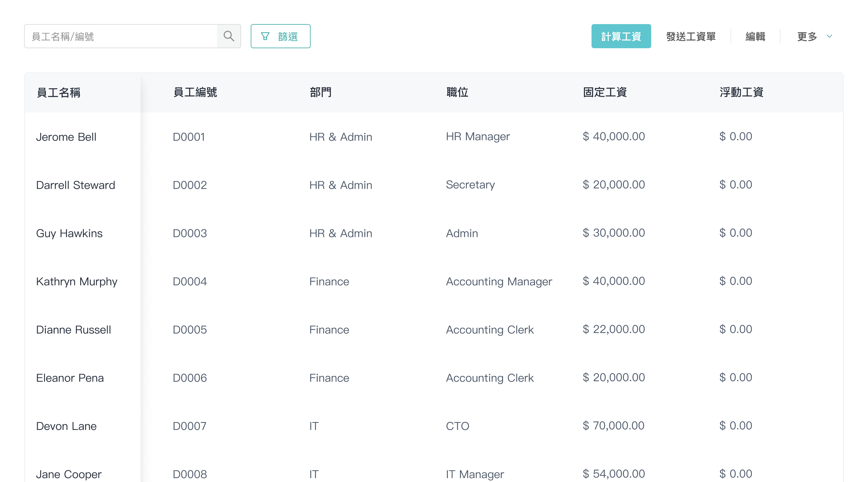Click Accounting Manager position cell

[499, 282]
